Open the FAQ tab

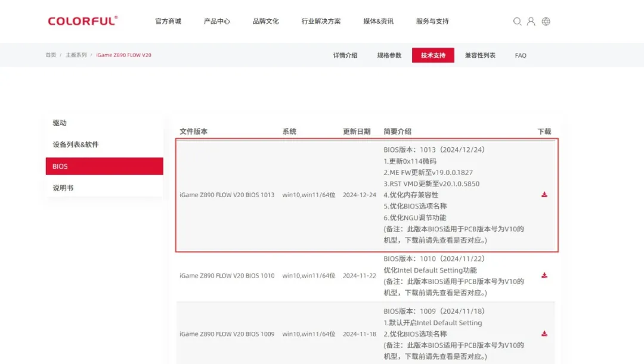(x=521, y=55)
